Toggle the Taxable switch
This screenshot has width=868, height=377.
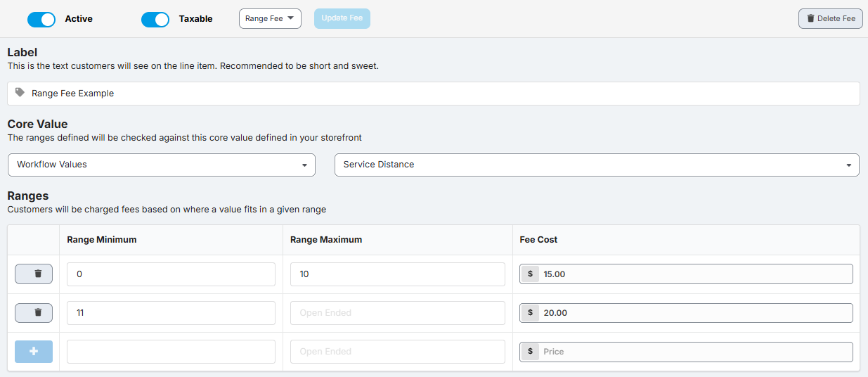(x=155, y=20)
